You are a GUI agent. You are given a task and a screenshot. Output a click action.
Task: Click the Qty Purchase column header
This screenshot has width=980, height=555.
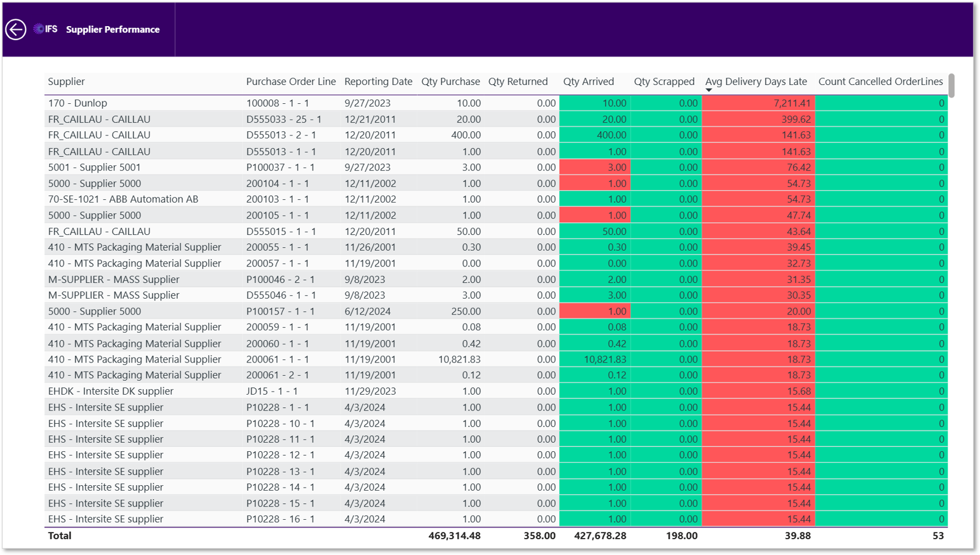tap(450, 81)
